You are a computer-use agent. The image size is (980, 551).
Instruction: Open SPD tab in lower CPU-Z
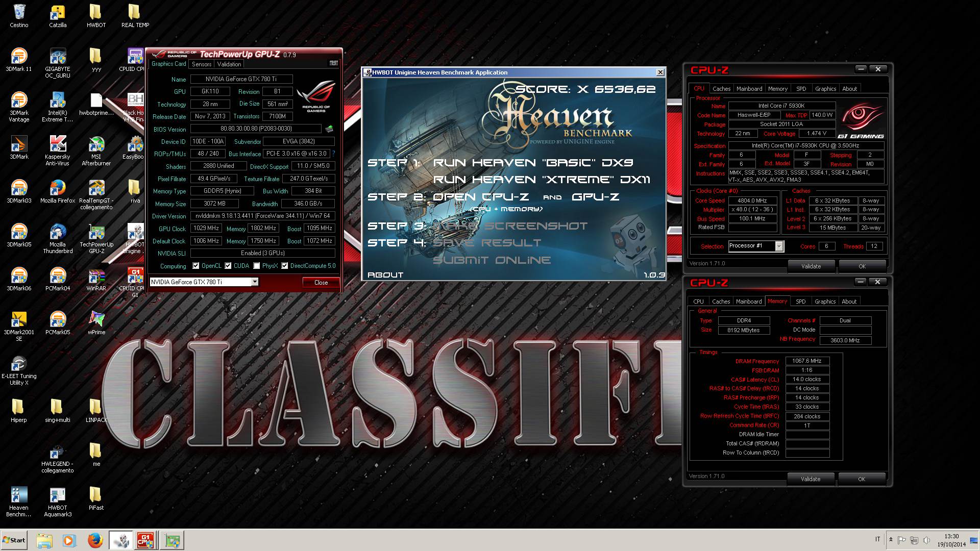pyautogui.click(x=801, y=302)
